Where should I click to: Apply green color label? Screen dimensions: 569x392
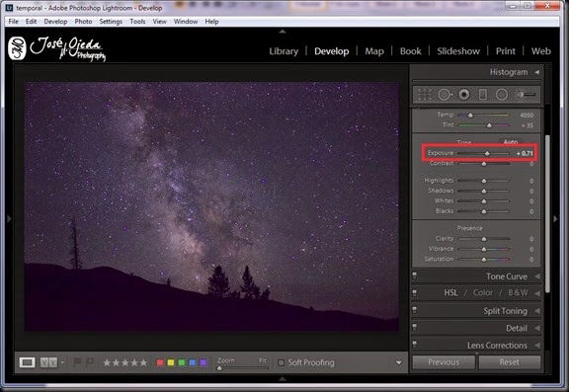click(x=182, y=362)
